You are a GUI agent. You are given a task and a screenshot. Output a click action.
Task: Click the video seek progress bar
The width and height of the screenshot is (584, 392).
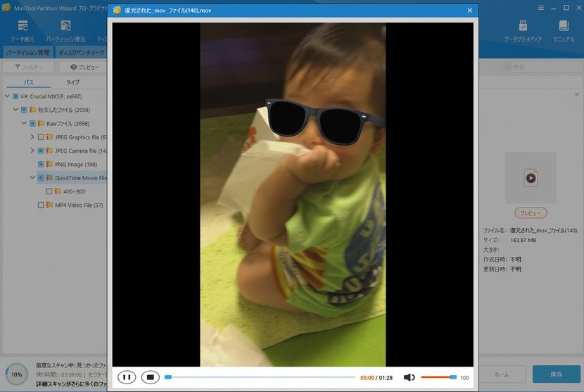(x=260, y=377)
